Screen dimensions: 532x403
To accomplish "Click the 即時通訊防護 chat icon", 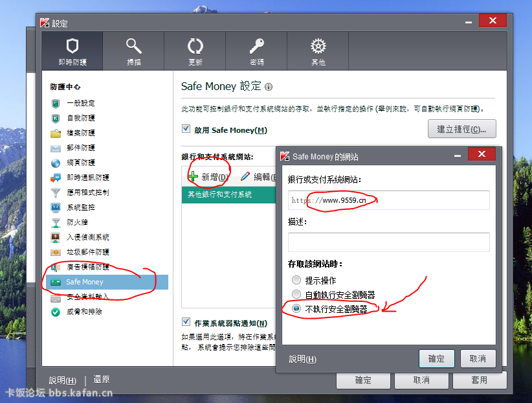I will point(56,178).
